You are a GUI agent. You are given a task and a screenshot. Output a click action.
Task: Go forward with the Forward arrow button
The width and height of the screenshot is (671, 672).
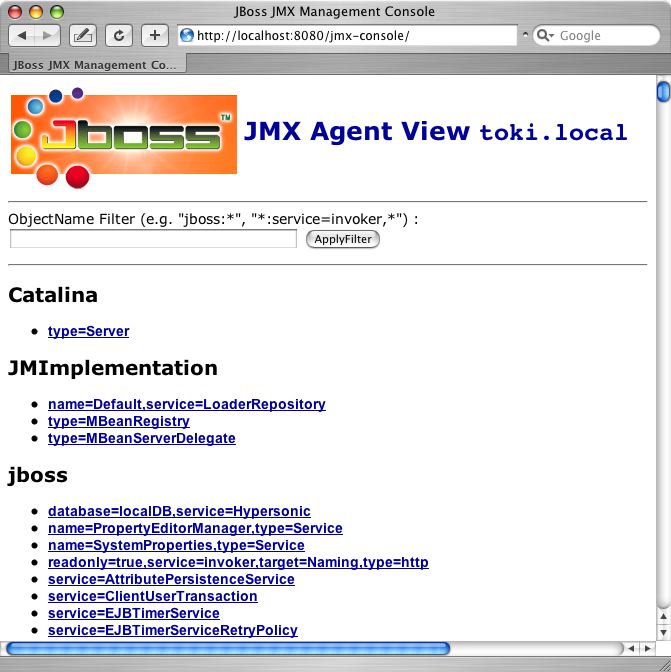pos(47,36)
